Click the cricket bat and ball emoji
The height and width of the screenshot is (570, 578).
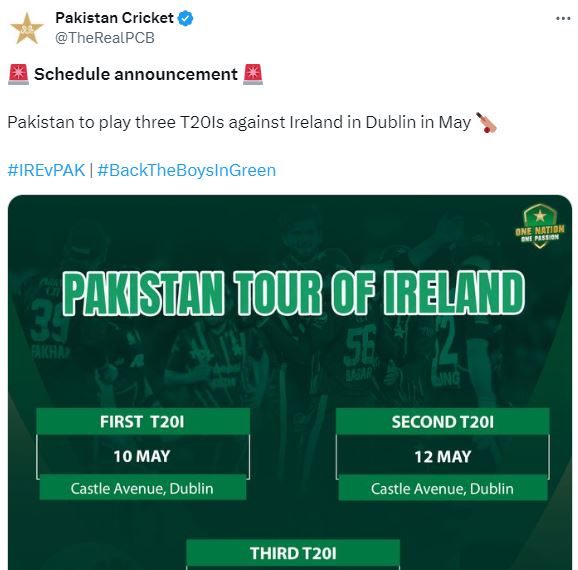pos(486,122)
